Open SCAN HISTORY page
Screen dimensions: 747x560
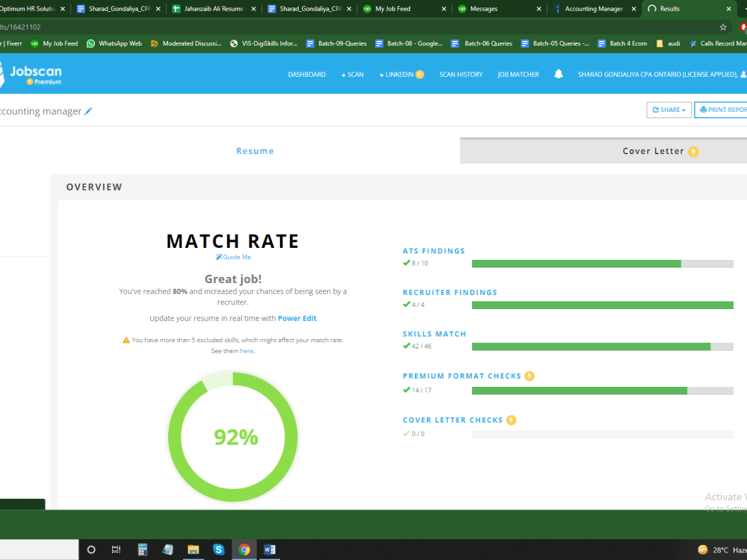(x=461, y=74)
